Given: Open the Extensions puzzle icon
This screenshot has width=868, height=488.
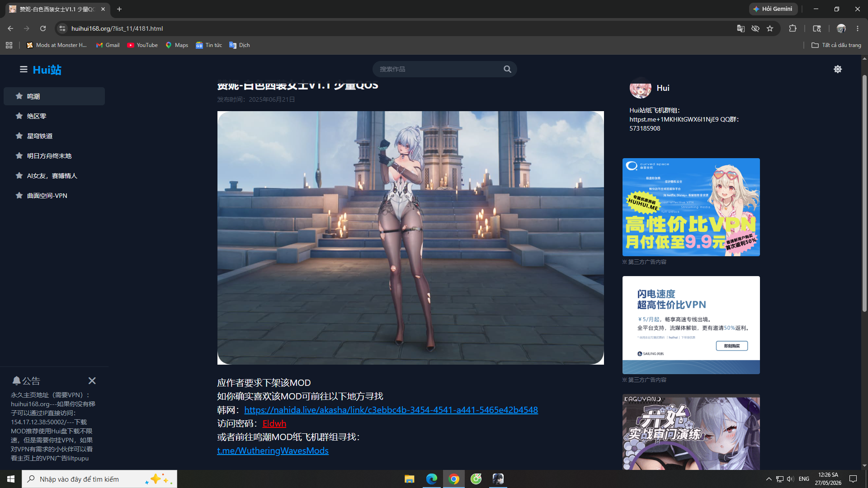Looking at the screenshot, I should [x=793, y=28].
